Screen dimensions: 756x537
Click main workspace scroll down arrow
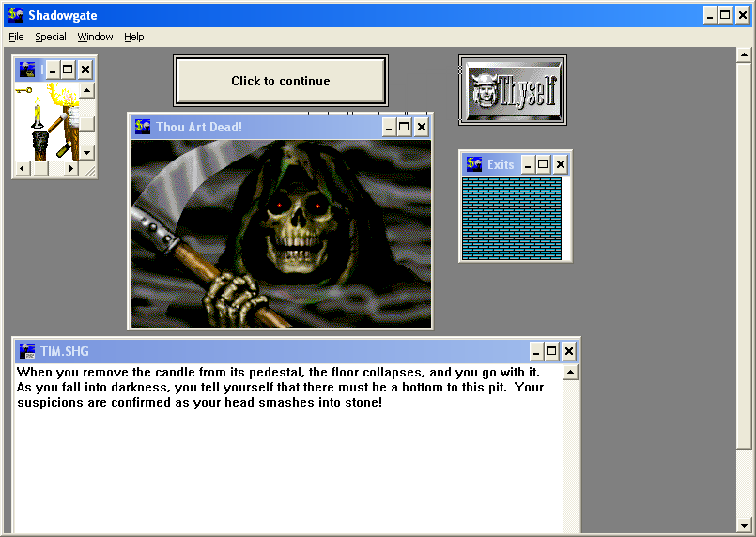tap(744, 525)
